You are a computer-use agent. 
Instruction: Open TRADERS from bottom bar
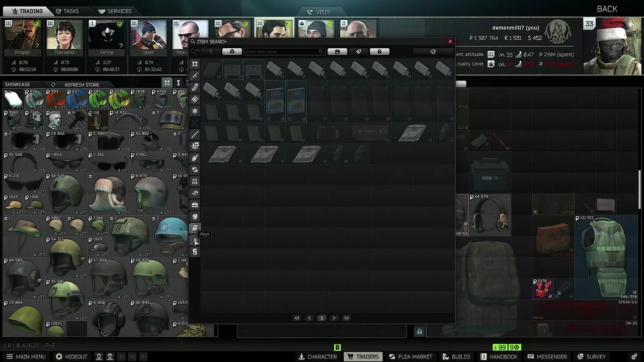pos(363,356)
